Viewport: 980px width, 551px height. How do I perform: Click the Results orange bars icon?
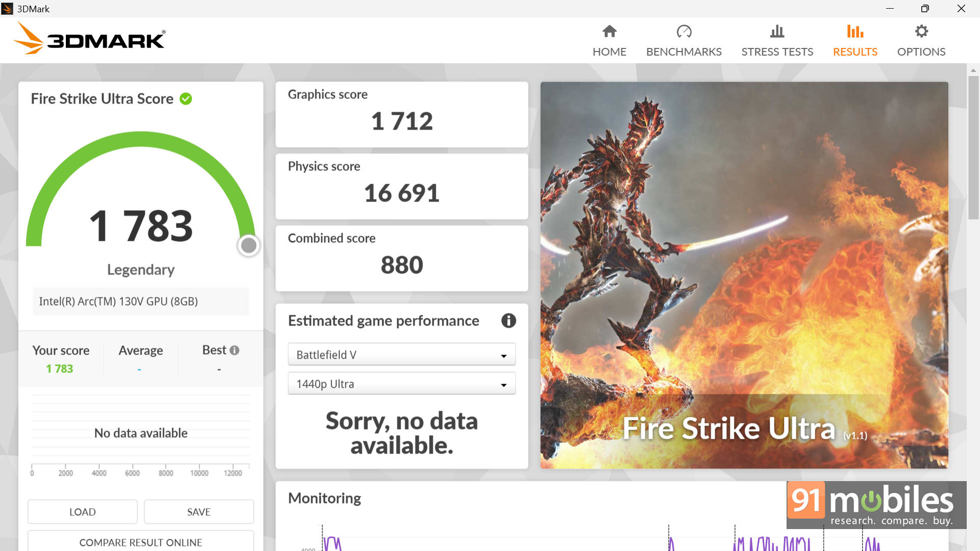tap(855, 32)
